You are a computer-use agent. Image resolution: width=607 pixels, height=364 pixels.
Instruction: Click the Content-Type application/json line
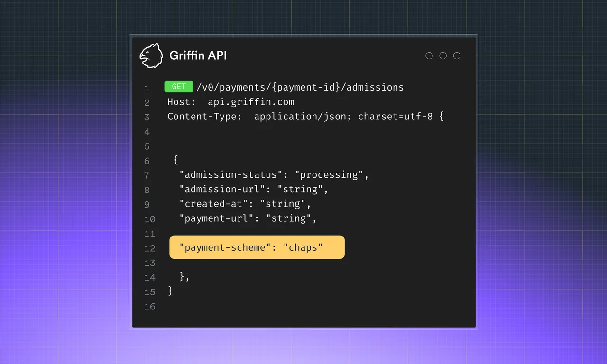(x=305, y=117)
